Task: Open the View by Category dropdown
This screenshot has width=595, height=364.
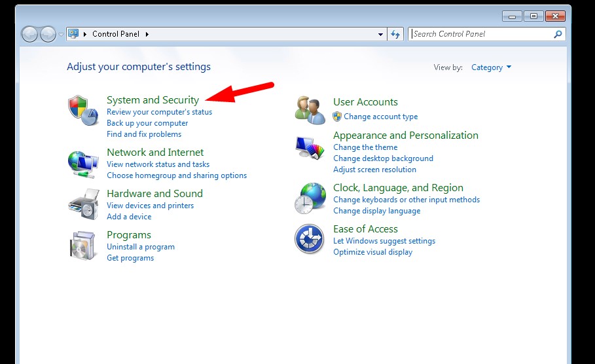Action: click(x=491, y=67)
